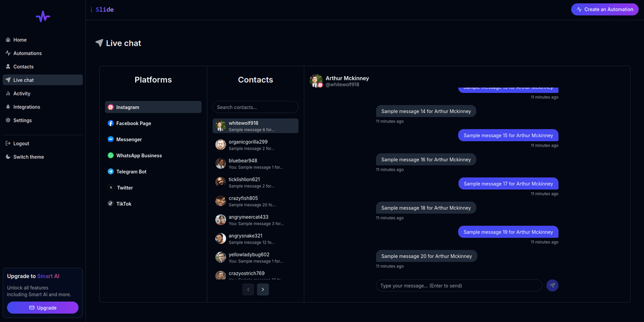Screen dimensions: 644x322
Task: Pick the WhatsApp Business platform icon
Action: point(111,156)
